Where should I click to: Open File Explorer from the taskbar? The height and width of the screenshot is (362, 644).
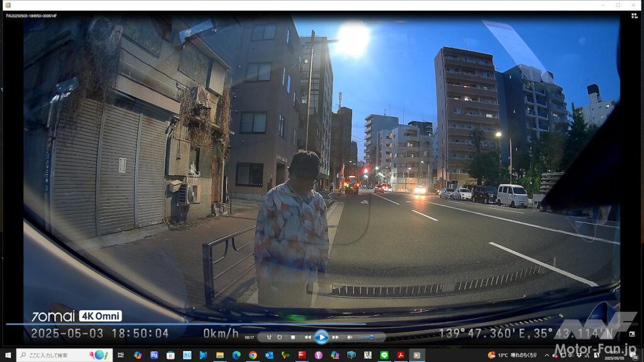click(x=219, y=355)
